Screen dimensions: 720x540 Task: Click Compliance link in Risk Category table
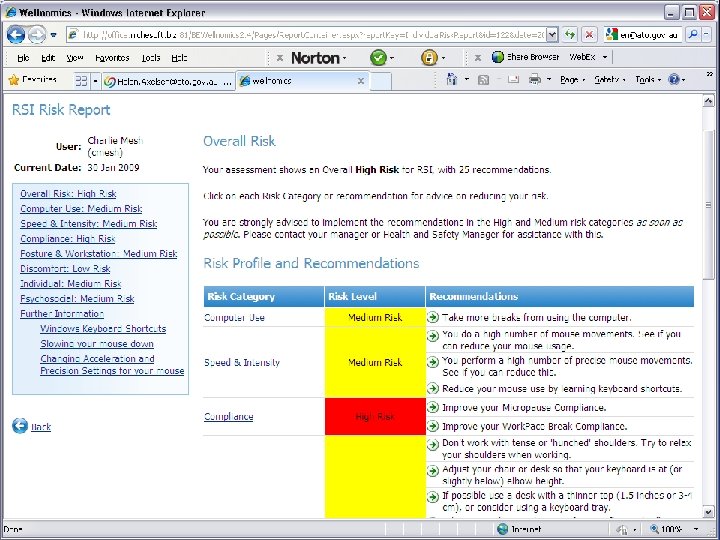click(228, 416)
